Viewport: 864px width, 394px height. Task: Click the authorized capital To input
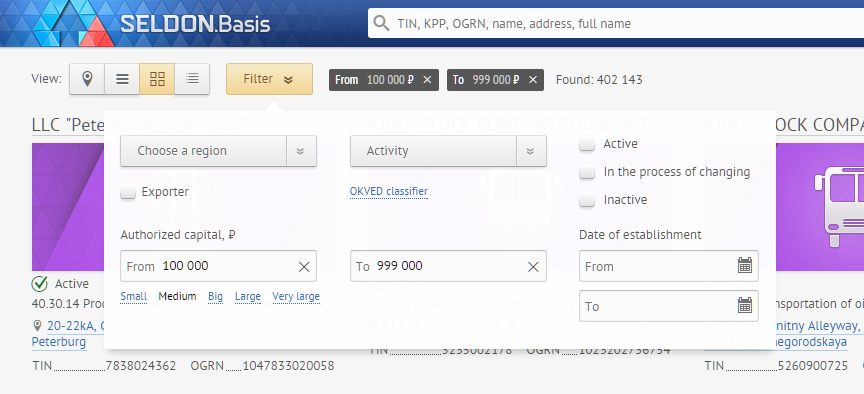click(448, 266)
